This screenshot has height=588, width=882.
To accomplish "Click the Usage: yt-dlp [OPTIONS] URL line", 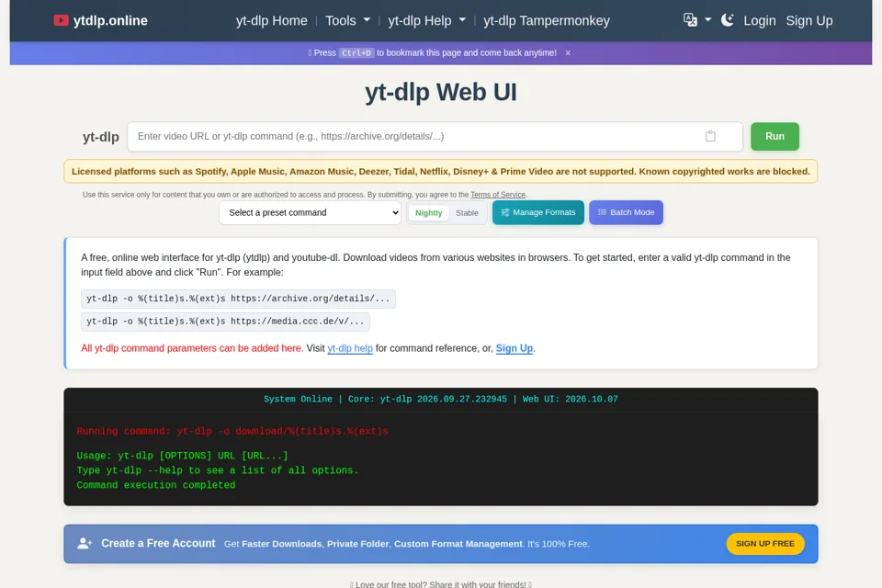I will 182,456.
